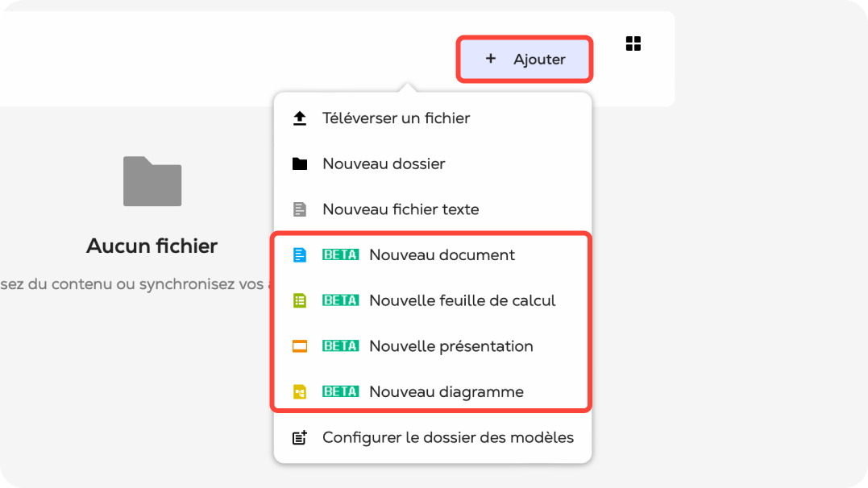Select Nouveau diagramme option

(446, 392)
